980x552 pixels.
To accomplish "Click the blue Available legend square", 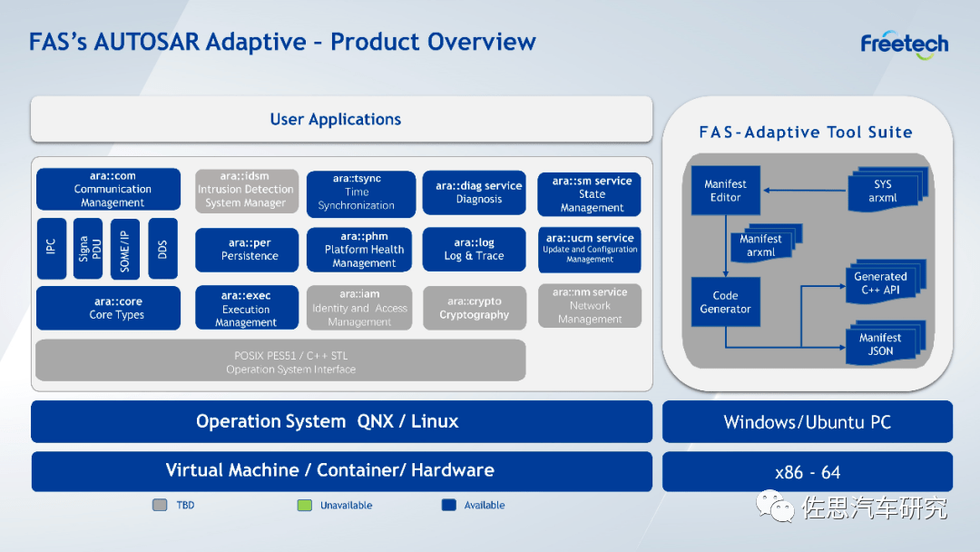I will [448, 505].
